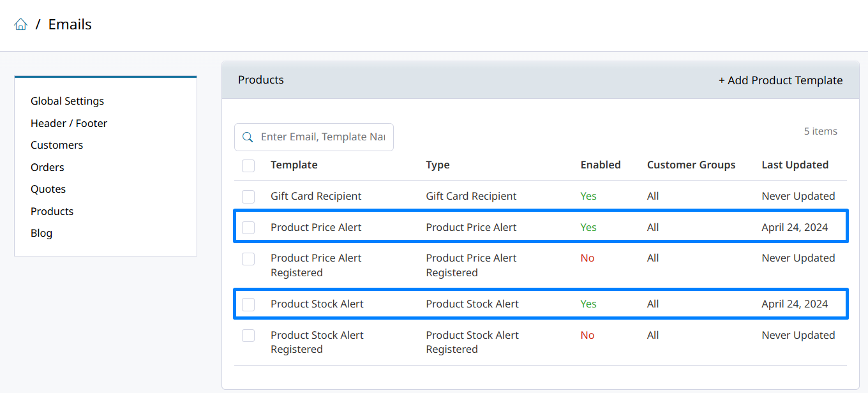Click the Enabled column header
868x393 pixels.
[600, 165]
